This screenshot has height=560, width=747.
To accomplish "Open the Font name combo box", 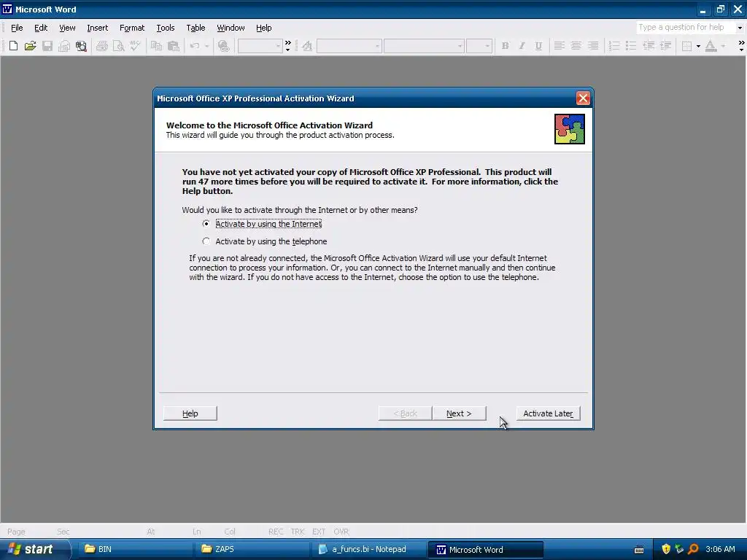I will coord(424,46).
